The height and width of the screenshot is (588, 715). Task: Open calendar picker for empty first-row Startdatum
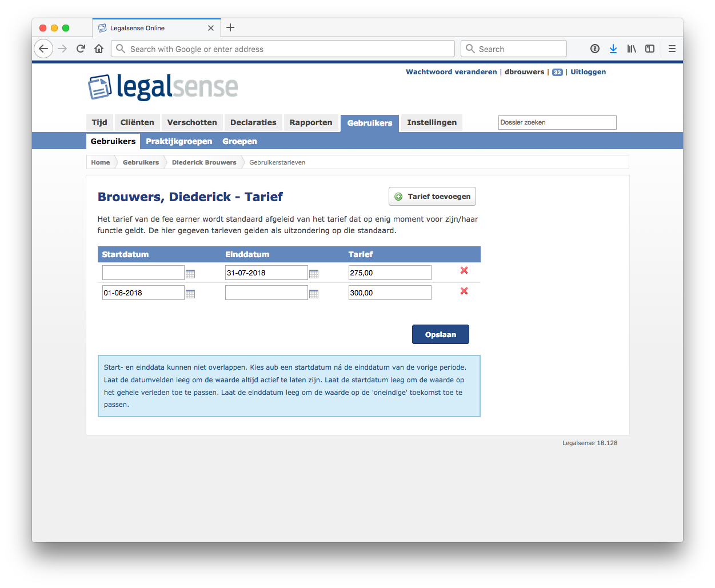tap(190, 274)
